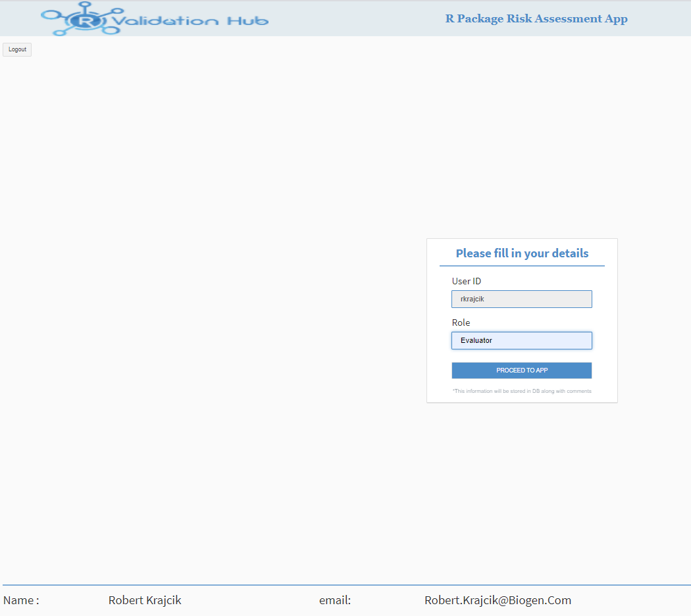Click the name Robert Krajcik in the footer
The image size is (691, 616).
(x=145, y=600)
